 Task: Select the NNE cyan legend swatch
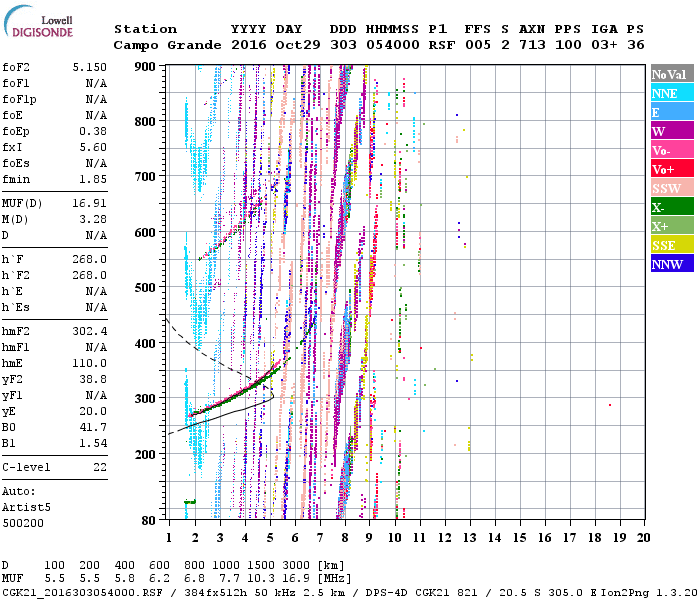point(672,92)
